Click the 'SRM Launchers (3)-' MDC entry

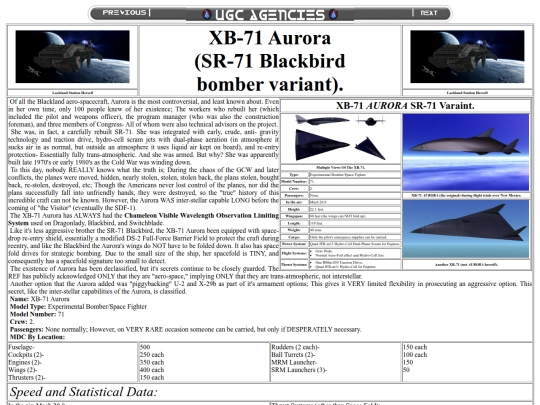point(299,370)
